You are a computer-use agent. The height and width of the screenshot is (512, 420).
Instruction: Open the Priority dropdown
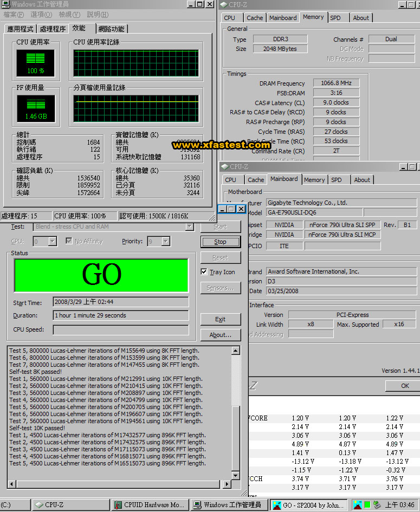[165, 241]
